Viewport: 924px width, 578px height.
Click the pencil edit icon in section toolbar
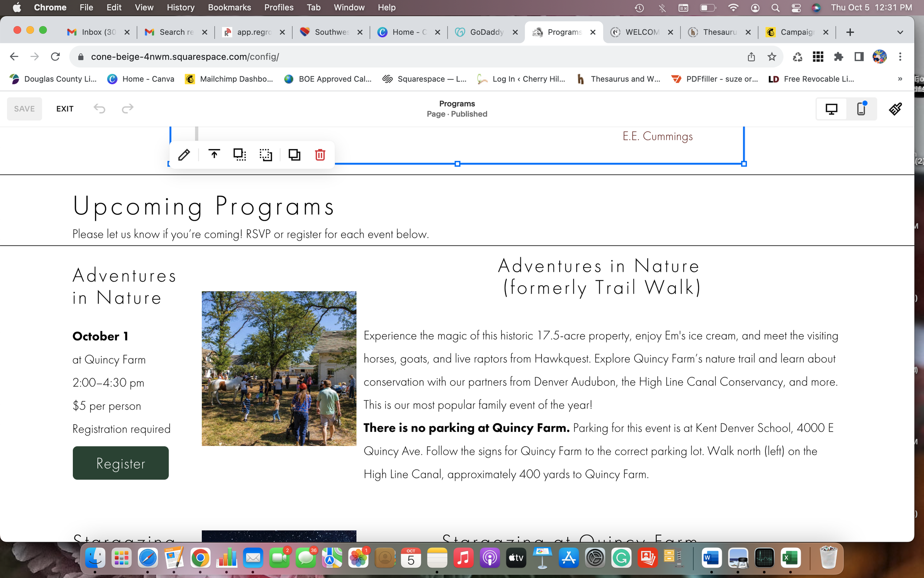click(x=184, y=155)
